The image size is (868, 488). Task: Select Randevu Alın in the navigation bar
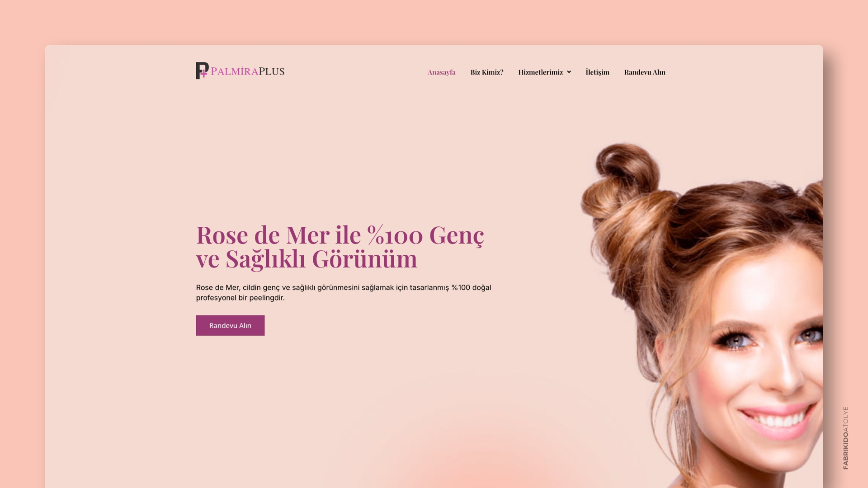645,72
